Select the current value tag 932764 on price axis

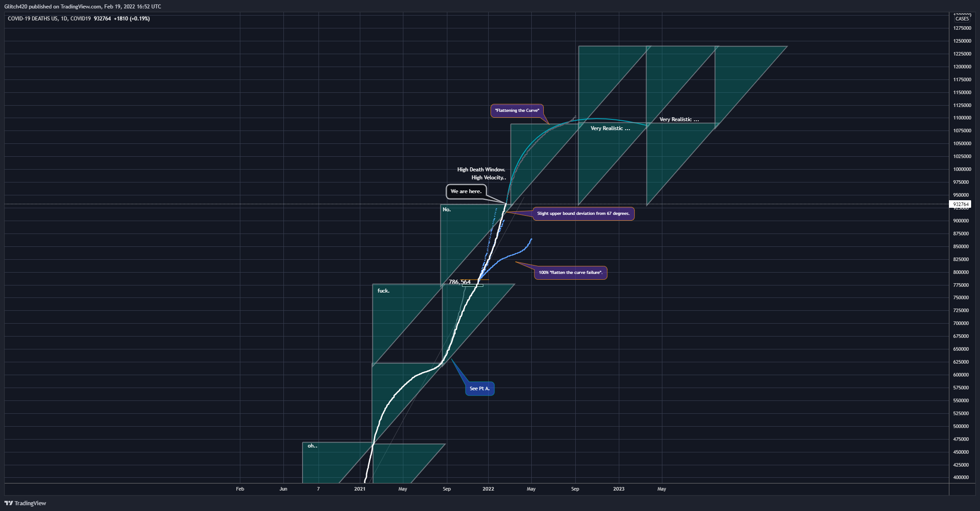pos(961,204)
